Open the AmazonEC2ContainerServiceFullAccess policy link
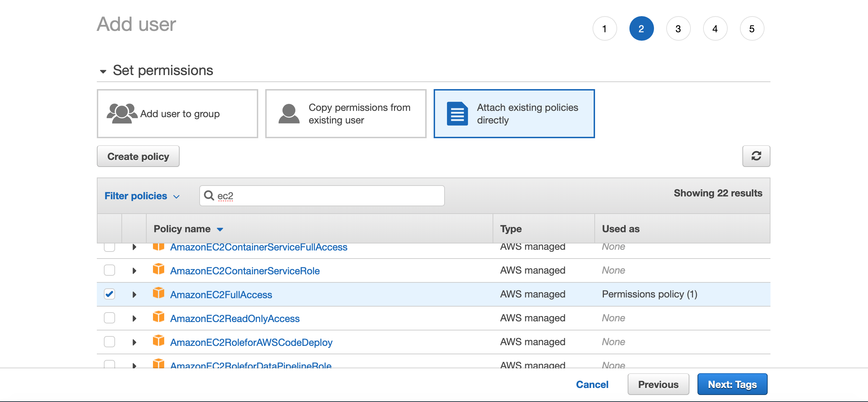The height and width of the screenshot is (402, 868). (x=259, y=247)
